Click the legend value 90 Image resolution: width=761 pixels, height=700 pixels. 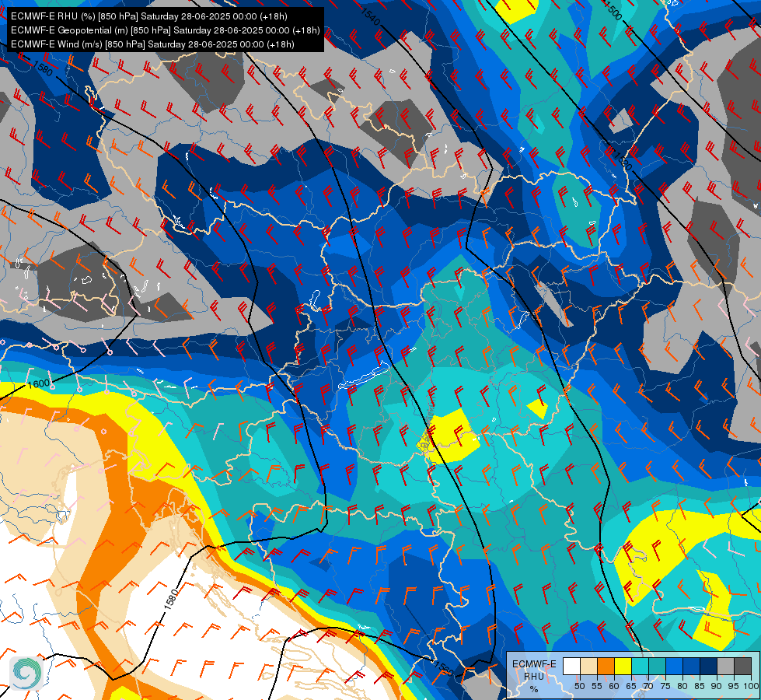717,686
